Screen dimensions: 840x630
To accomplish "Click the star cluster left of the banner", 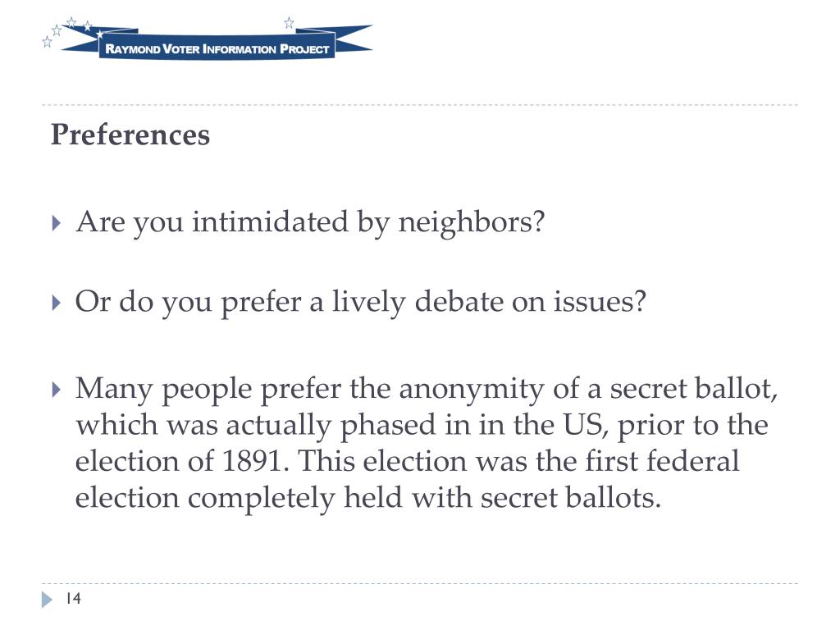I will [x=67, y=32].
